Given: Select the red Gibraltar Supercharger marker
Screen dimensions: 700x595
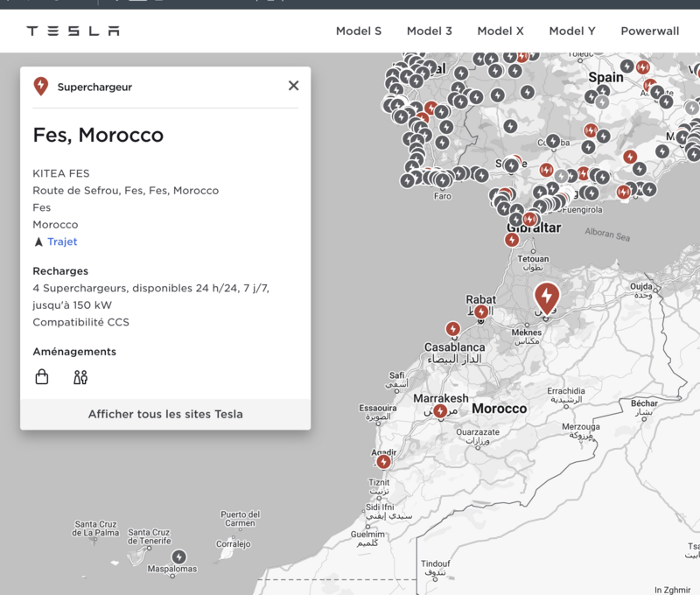Looking at the screenshot, I should pos(530,219).
